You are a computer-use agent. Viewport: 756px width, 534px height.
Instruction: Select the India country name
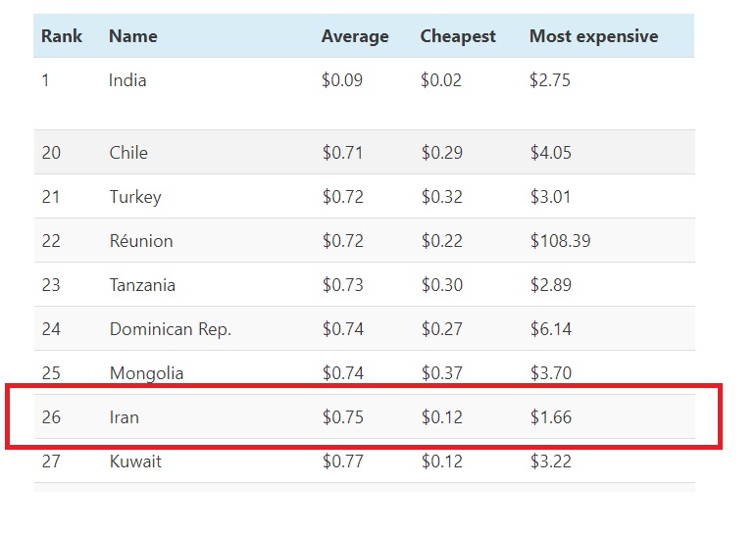coord(127,80)
